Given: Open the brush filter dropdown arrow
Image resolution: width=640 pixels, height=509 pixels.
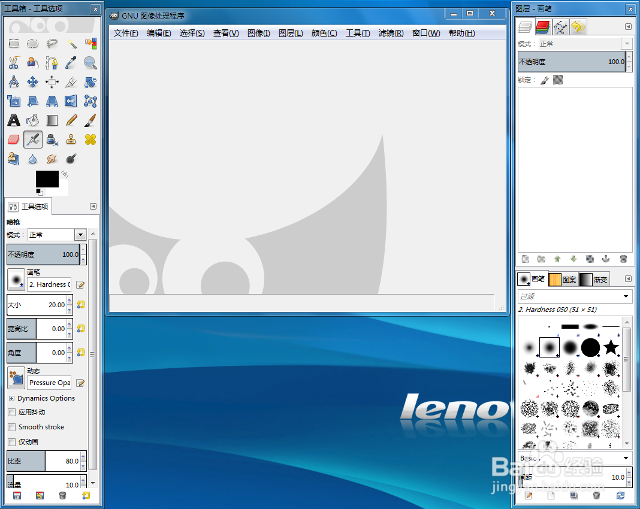Looking at the screenshot, I should coord(626,296).
